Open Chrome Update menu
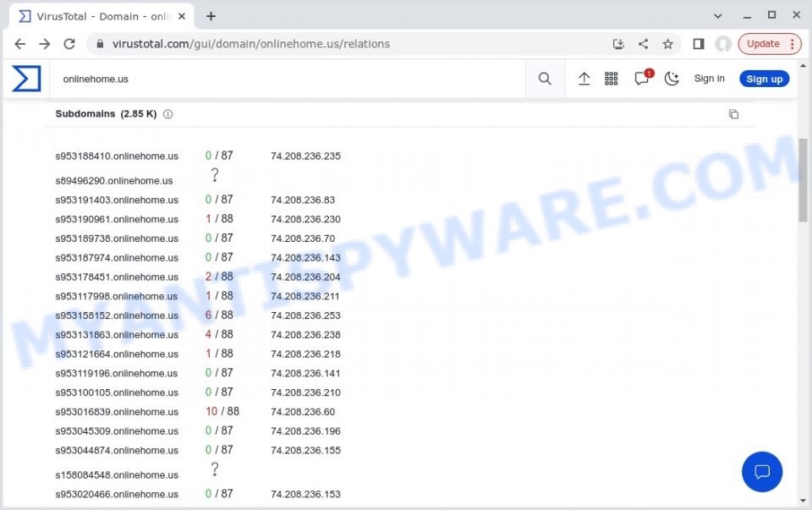 [x=769, y=44]
